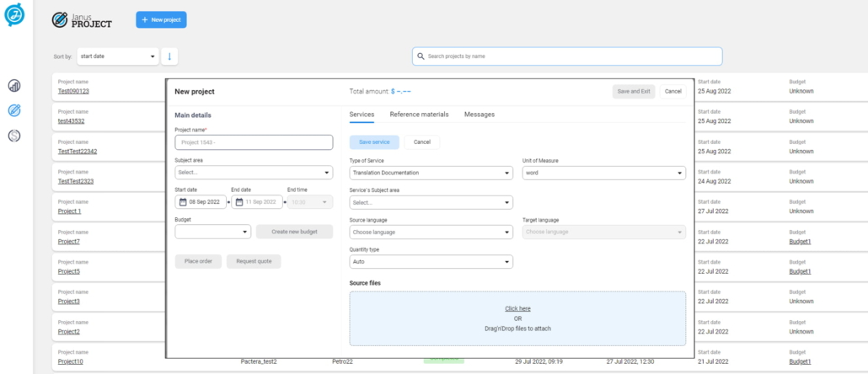
Task: Open the Sort by start date dropdown
Action: 117,56
